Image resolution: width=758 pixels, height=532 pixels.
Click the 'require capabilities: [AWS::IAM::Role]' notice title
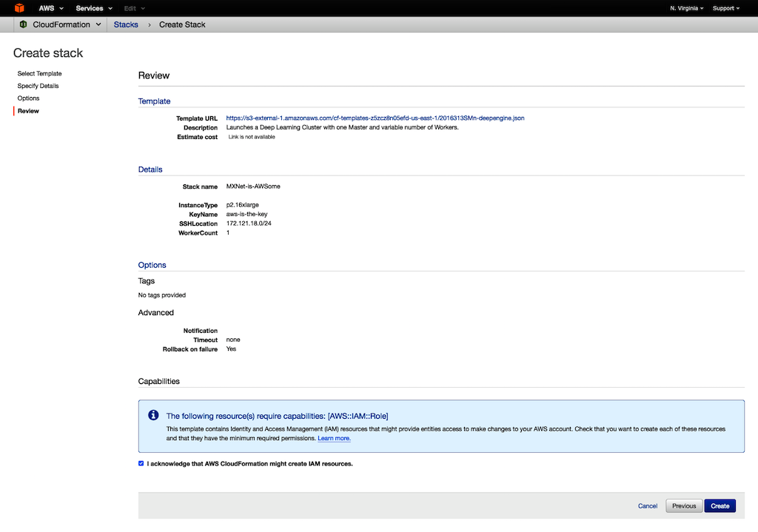[277, 416]
